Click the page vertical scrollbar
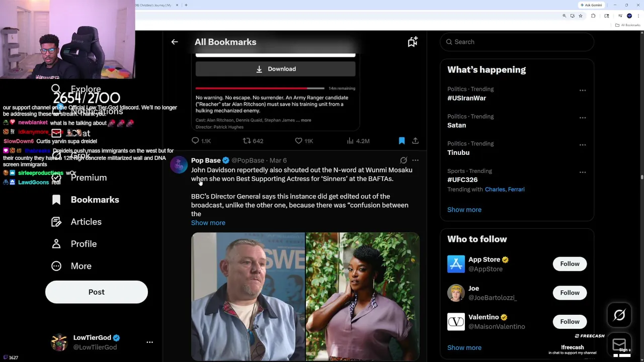Screen dimensions: 644x362 click(x=642, y=176)
